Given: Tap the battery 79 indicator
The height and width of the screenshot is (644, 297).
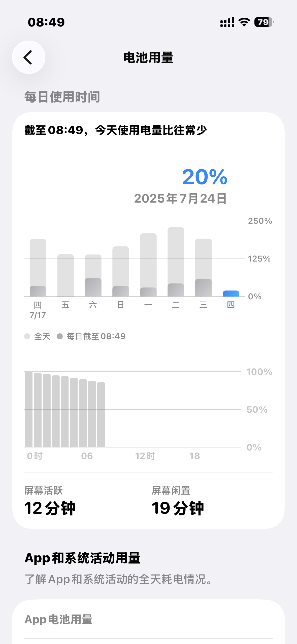Looking at the screenshot, I should click(263, 22).
